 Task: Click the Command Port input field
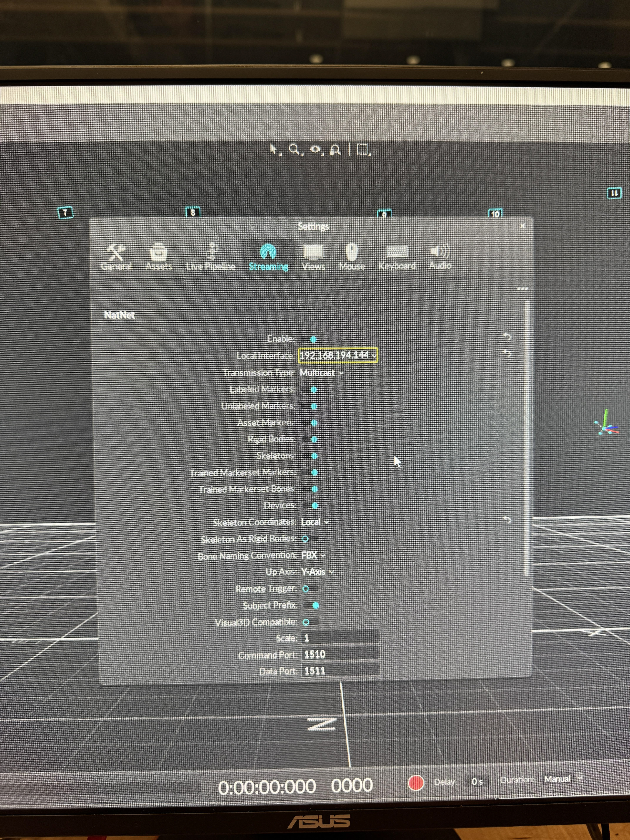click(340, 654)
